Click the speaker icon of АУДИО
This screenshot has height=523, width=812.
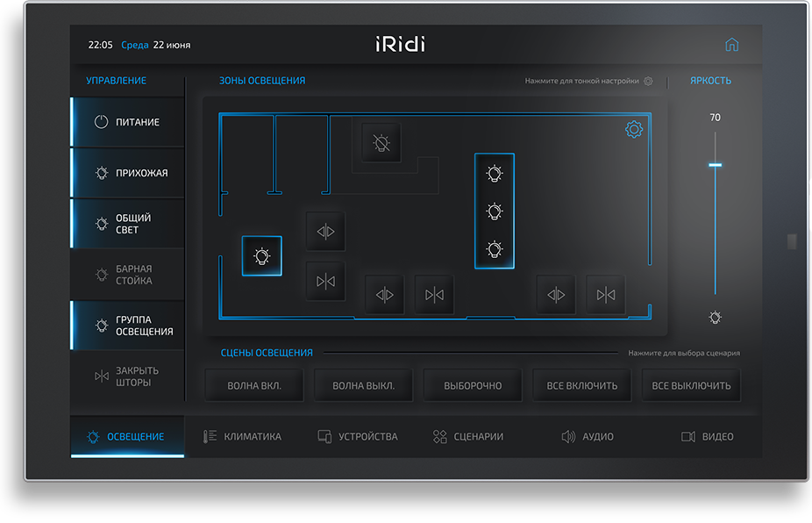(568, 436)
